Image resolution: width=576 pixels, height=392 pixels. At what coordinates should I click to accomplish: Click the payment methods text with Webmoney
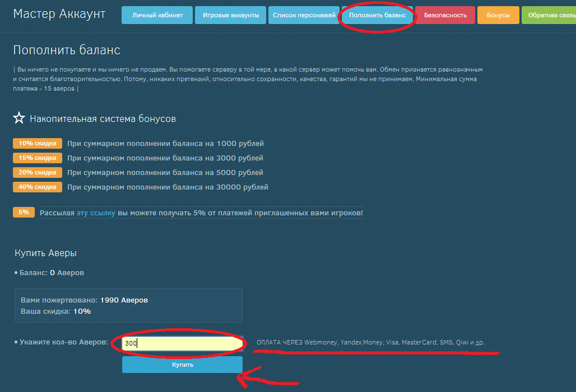pos(370,342)
